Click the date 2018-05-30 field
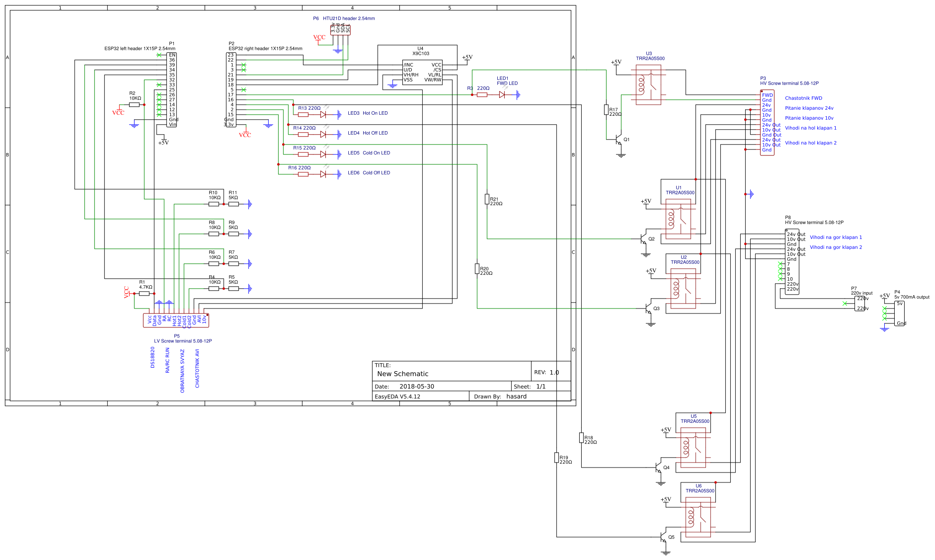The width and height of the screenshot is (935, 560). 417,386
